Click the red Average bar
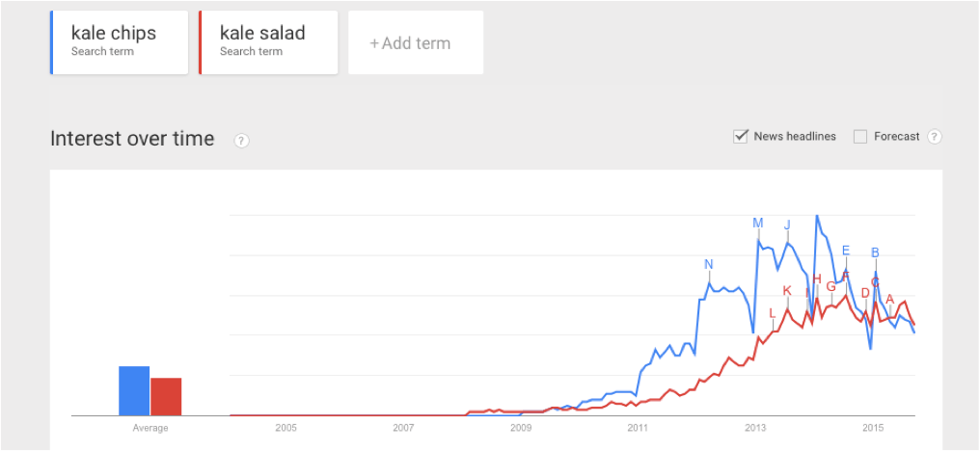 point(166,396)
